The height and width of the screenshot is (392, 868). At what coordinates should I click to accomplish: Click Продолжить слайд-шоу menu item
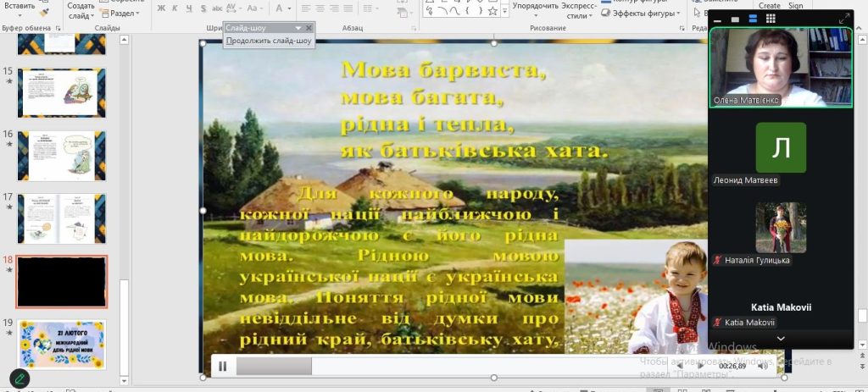pos(269,41)
